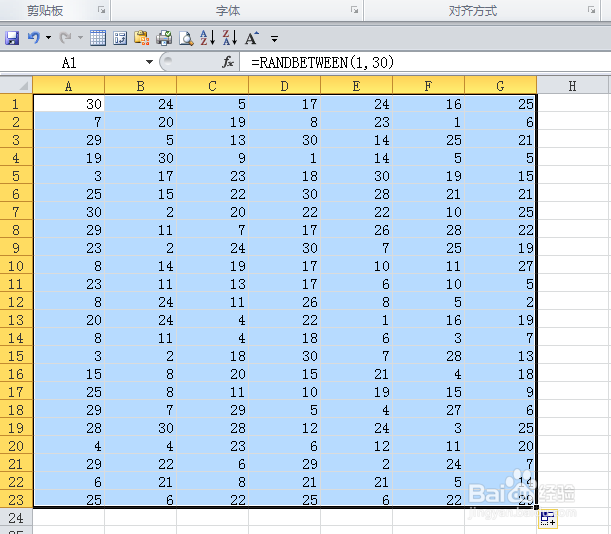Click cell C22 containing 8
Screen dimensions: 611x534
212,482
